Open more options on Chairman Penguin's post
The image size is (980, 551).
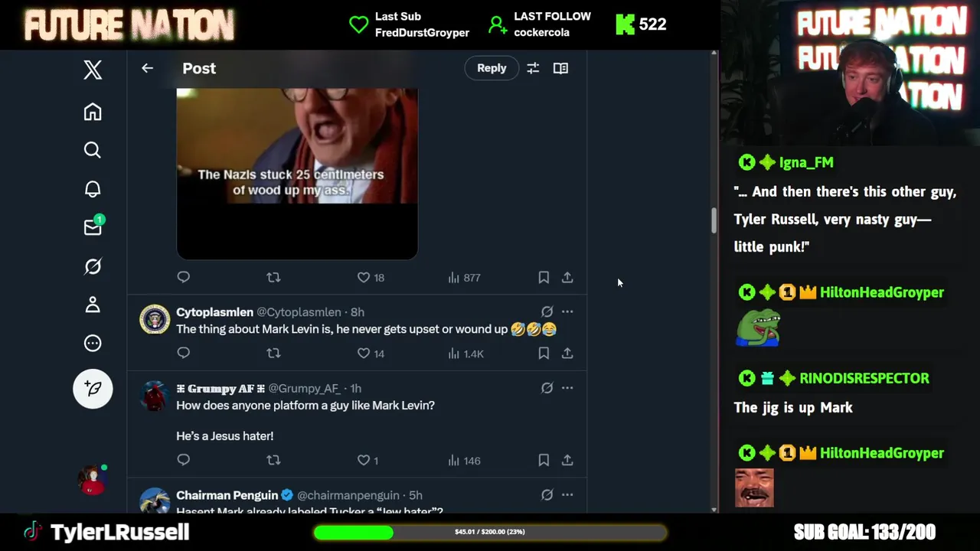[567, 495]
